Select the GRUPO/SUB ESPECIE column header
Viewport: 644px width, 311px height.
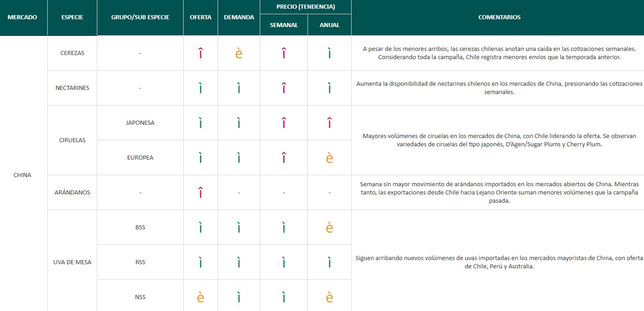pyautogui.click(x=140, y=17)
